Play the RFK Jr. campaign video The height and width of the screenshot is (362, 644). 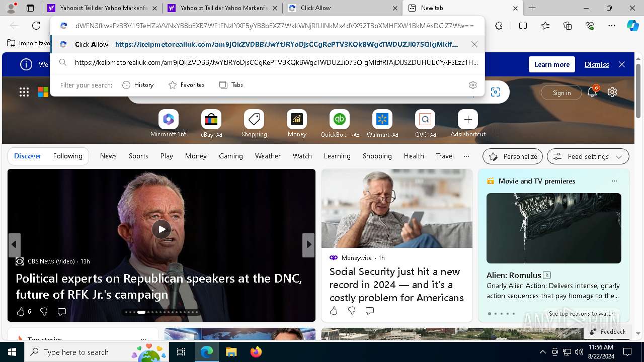tap(162, 229)
